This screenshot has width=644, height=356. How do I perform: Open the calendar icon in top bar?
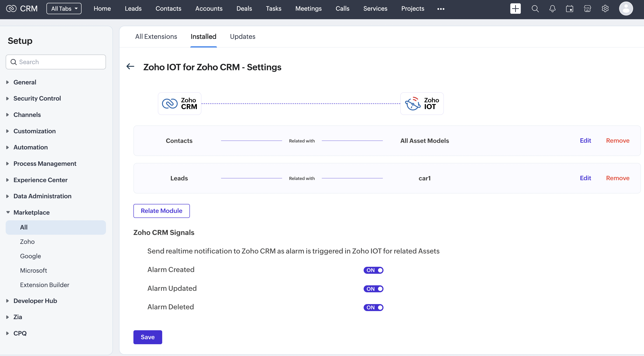click(569, 9)
